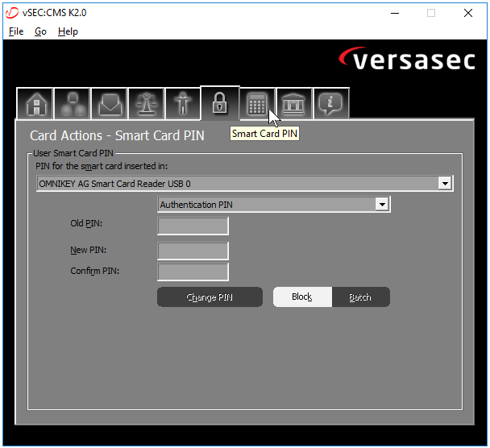Viewport: 490px width, 448px height.
Task: Minimize the vSEC:CMS window
Action: pos(395,13)
